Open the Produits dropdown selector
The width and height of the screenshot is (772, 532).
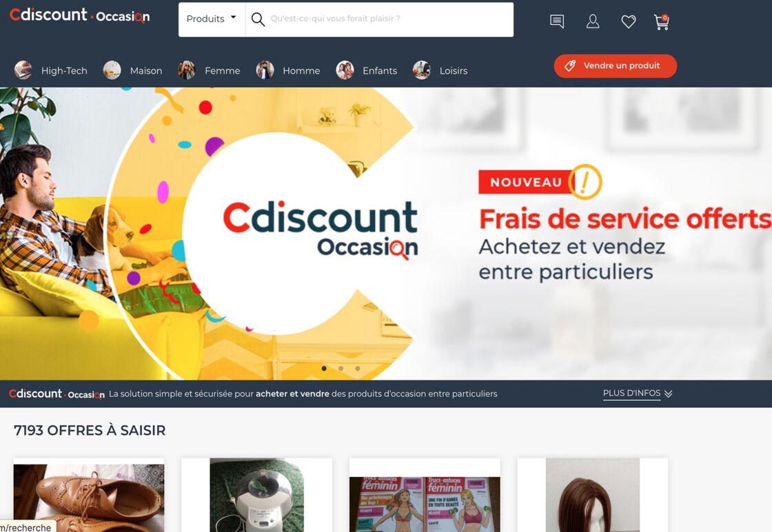click(212, 19)
